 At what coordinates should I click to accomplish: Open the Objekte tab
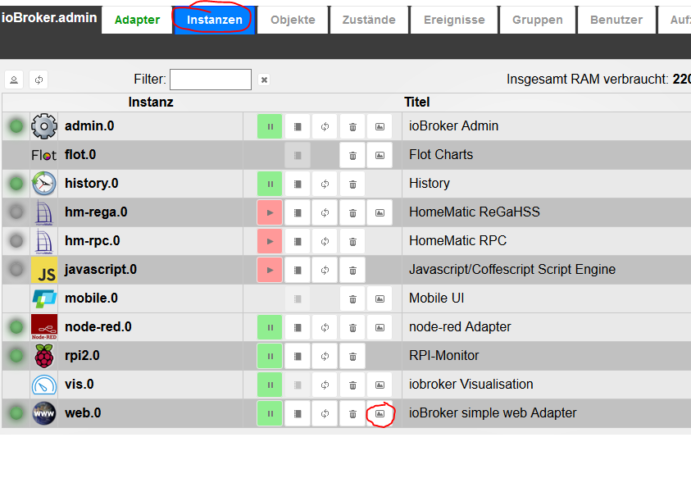293,20
